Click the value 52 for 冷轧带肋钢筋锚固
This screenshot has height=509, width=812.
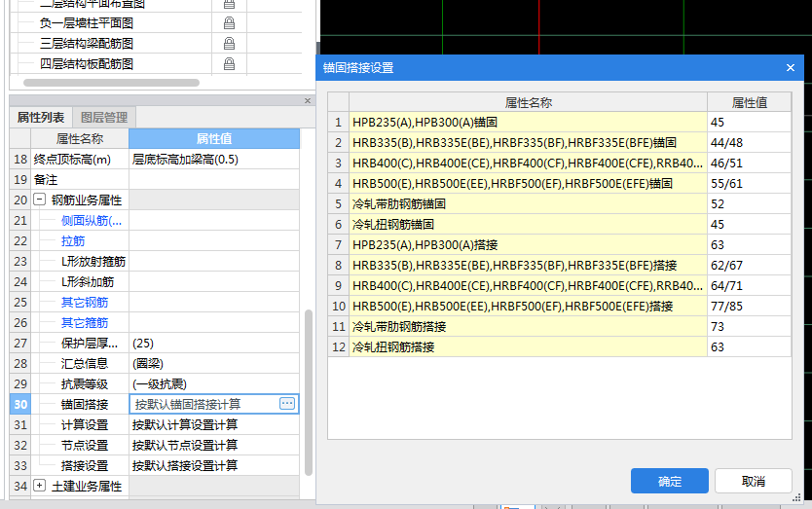749,204
